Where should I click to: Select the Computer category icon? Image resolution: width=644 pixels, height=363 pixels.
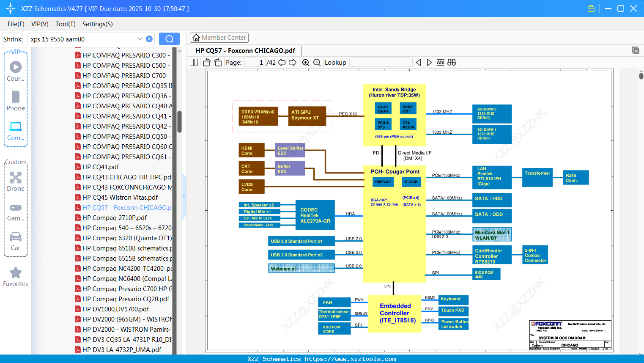tap(16, 131)
